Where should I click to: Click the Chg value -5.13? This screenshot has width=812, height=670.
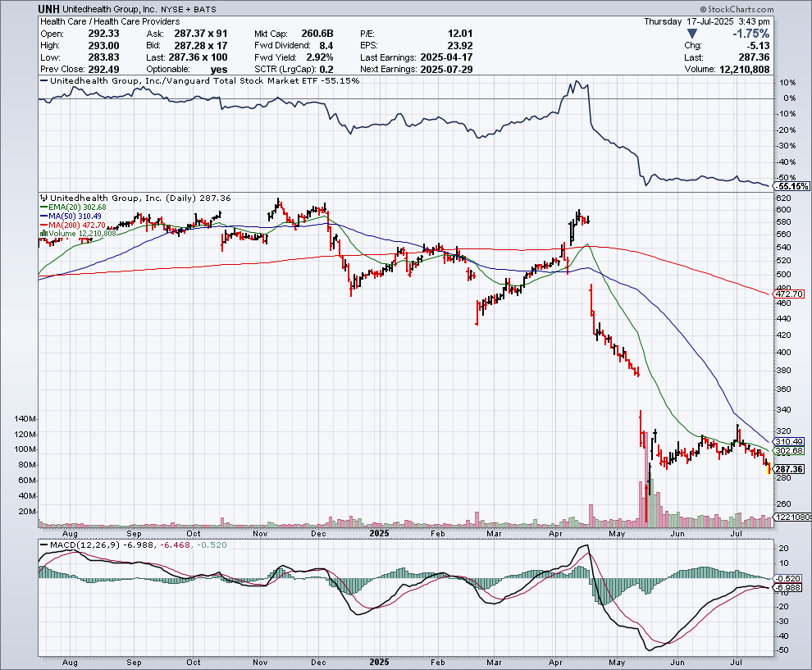coord(758,46)
